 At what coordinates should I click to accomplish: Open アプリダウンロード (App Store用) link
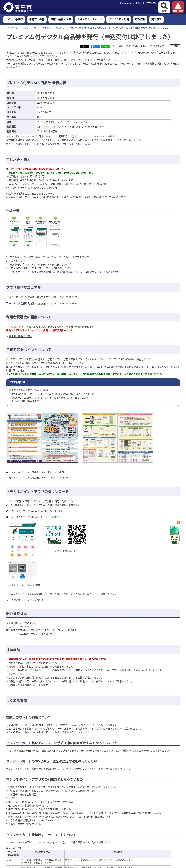pos(36,511)
